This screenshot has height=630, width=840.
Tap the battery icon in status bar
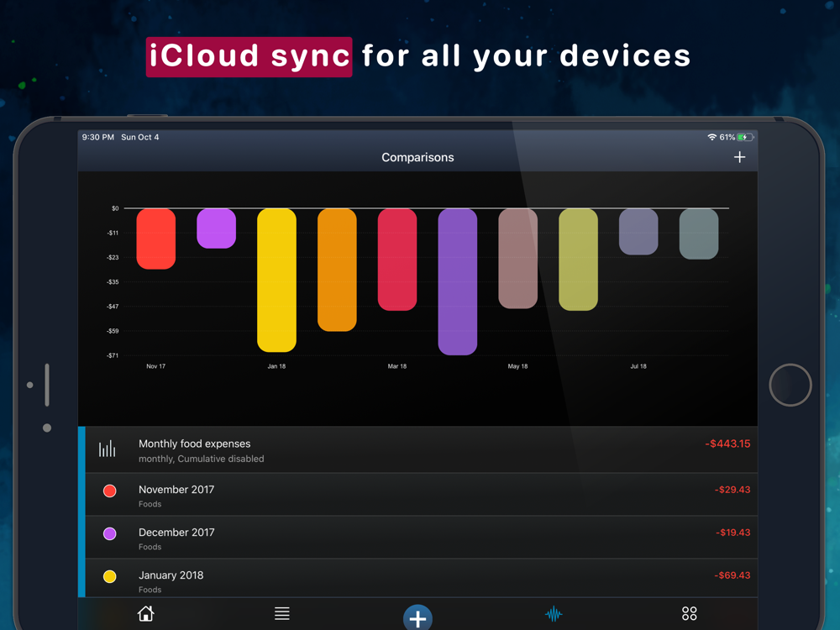point(745,138)
